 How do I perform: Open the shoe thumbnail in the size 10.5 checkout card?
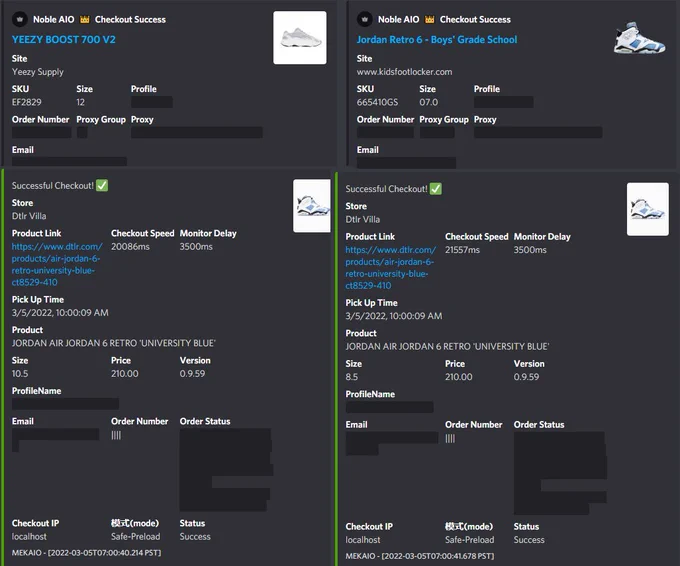[x=312, y=206]
